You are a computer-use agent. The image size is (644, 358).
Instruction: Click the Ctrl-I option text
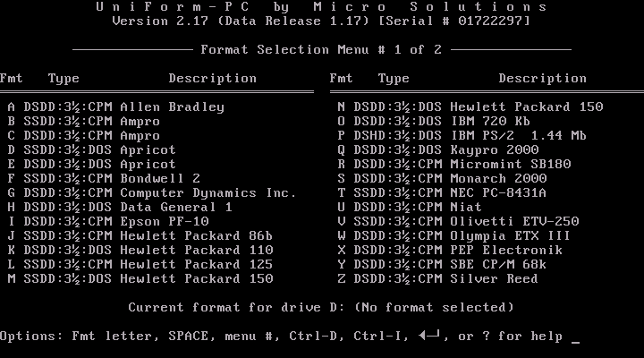click(x=377, y=337)
